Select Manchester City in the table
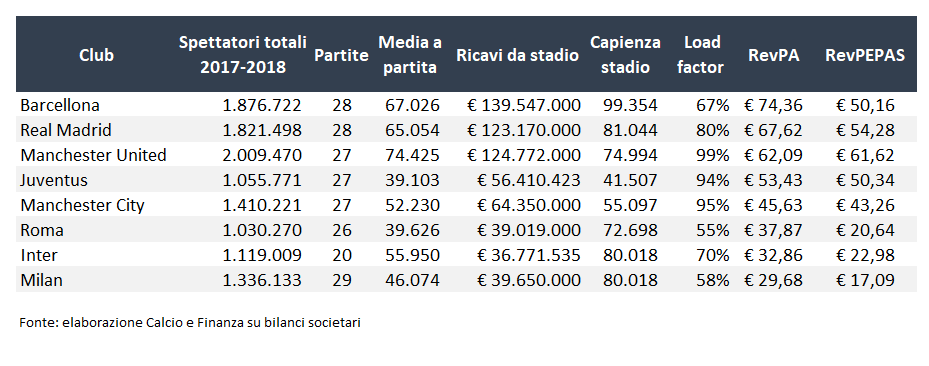 click(82, 205)
